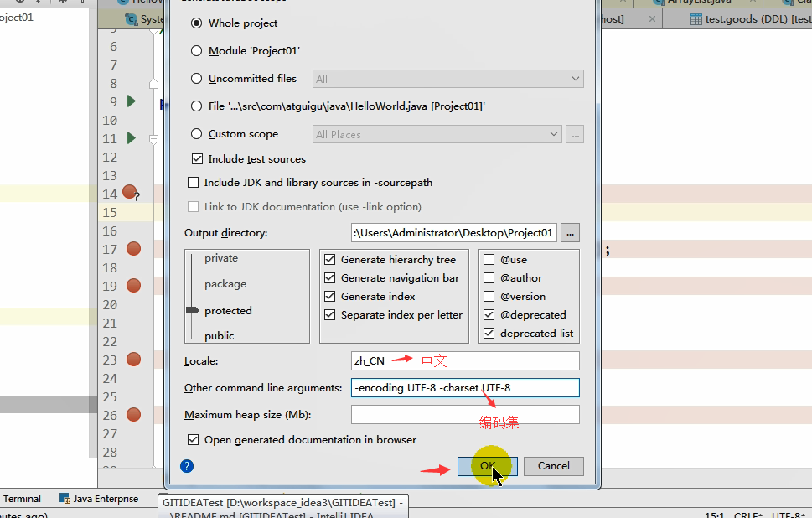Enable the @use tag checkbox

click(489, 260)
